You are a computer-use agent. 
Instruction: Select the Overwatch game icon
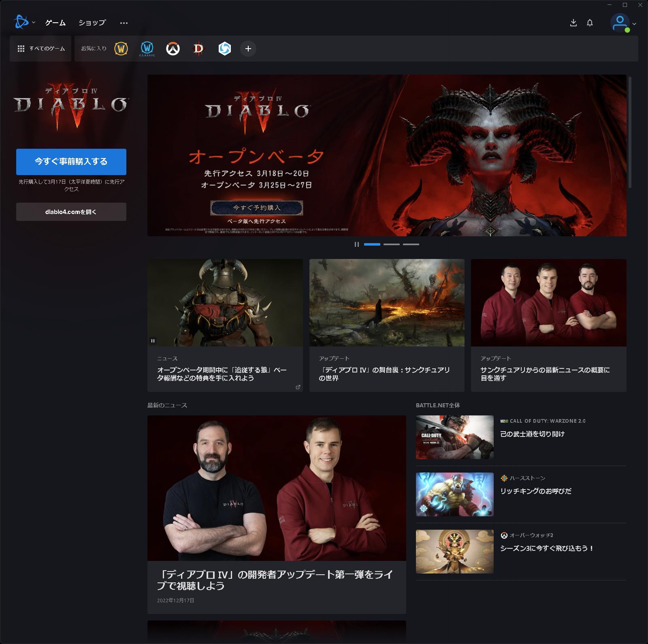173,49
